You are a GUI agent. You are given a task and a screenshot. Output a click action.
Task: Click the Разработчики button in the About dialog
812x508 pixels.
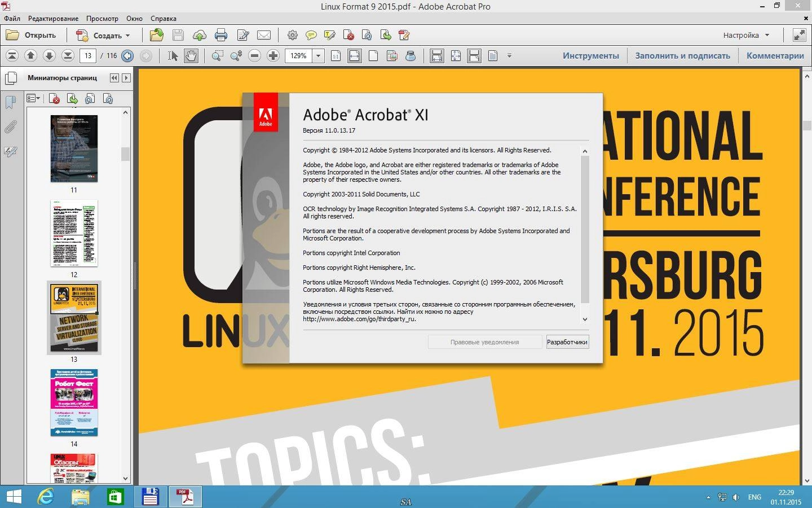(x=567, y=341)
